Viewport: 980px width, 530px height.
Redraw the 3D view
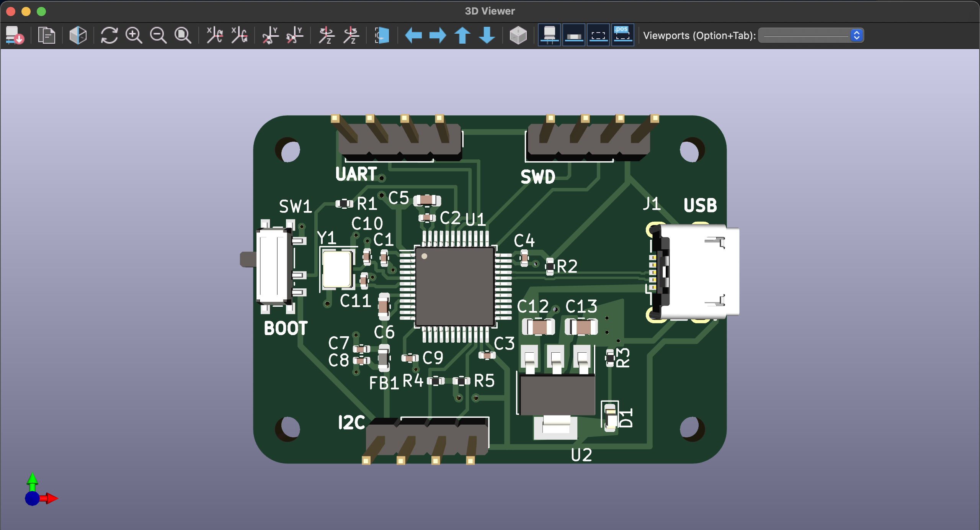(x=110, y=35)
